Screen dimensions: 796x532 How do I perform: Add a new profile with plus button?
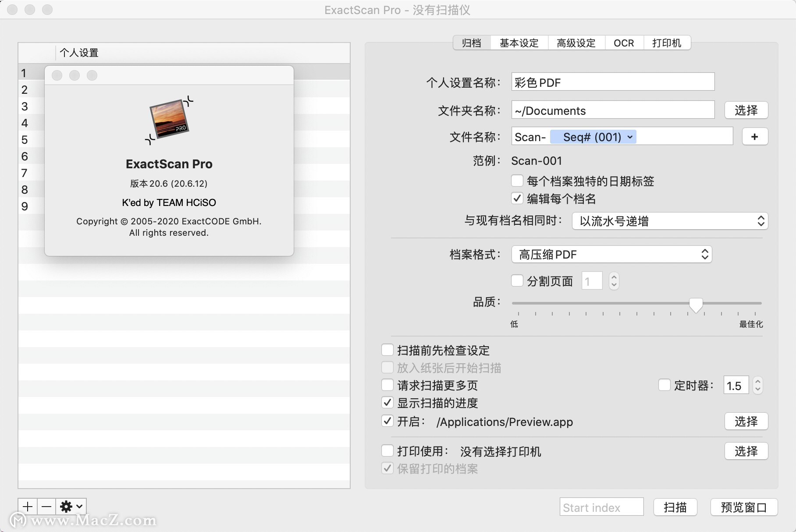point(28,507)
